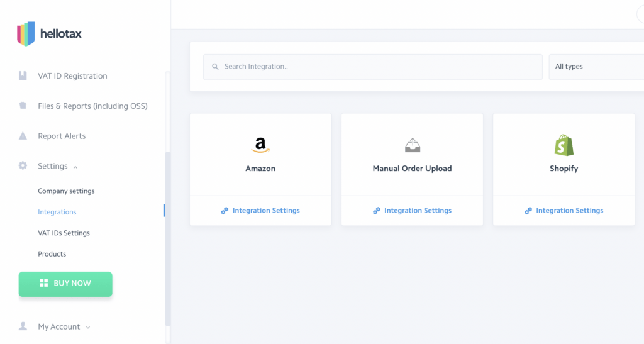Go to Report Alerts
Image resolution: width=644 pixels, height=344 pixels.
pyautogui.click(x=62, y=136)
